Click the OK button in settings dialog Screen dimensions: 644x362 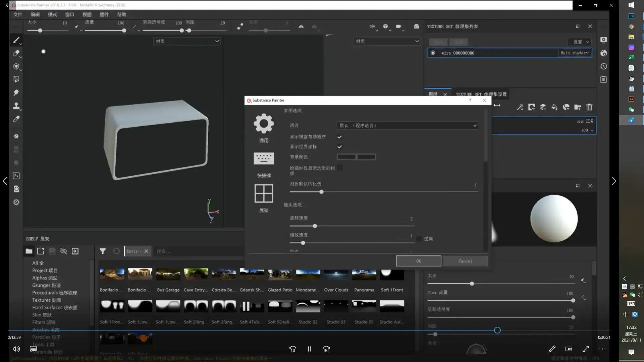[x=418, y=261]
